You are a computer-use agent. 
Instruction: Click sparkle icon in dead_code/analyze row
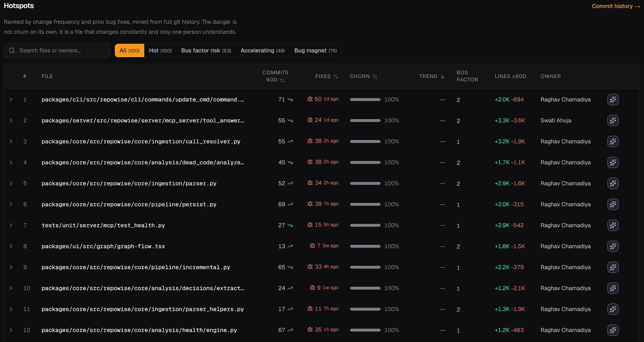point(613,162)
